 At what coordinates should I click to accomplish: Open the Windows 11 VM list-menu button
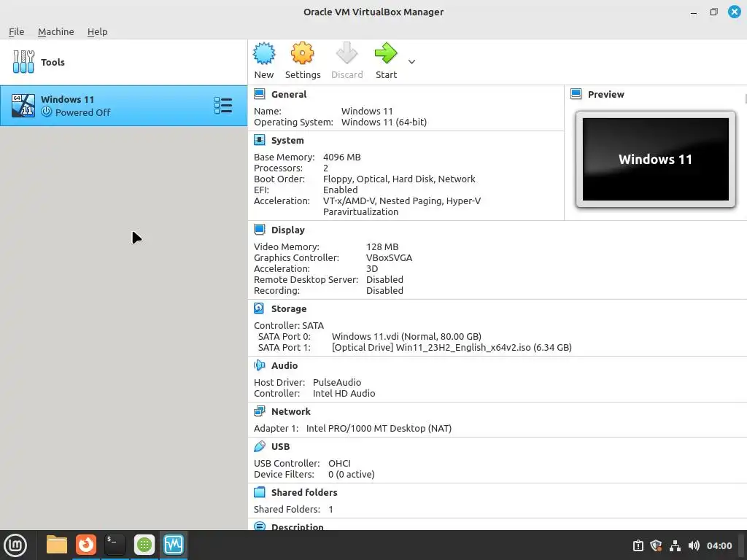pyautogui.click(x=223, y=105)
